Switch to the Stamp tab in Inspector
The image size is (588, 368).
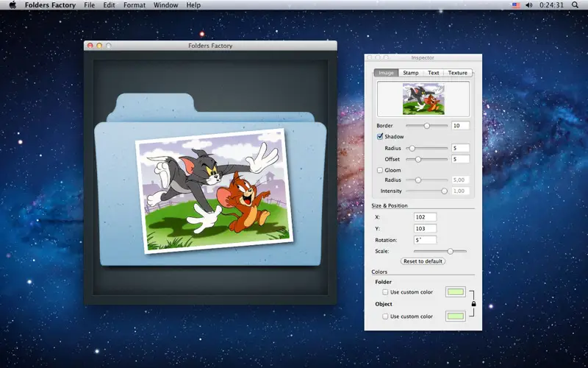[411, 72]
